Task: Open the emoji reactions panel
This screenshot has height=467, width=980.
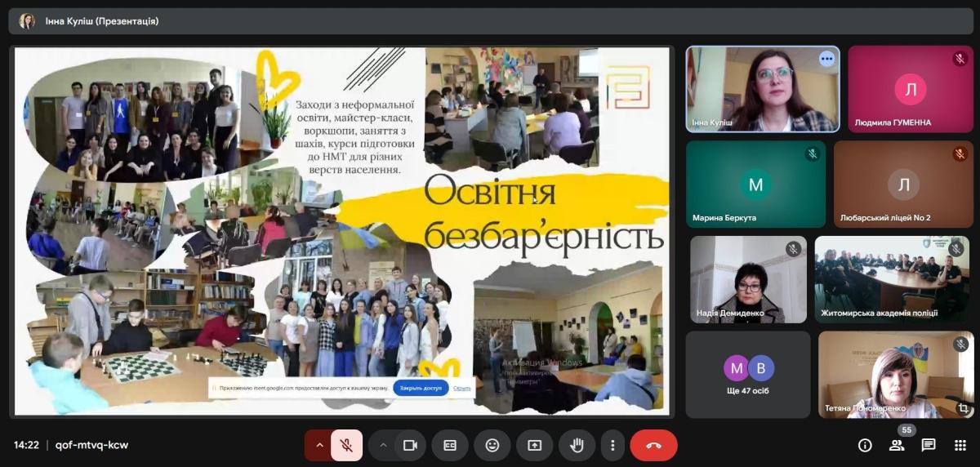Action: coord(492,445)
